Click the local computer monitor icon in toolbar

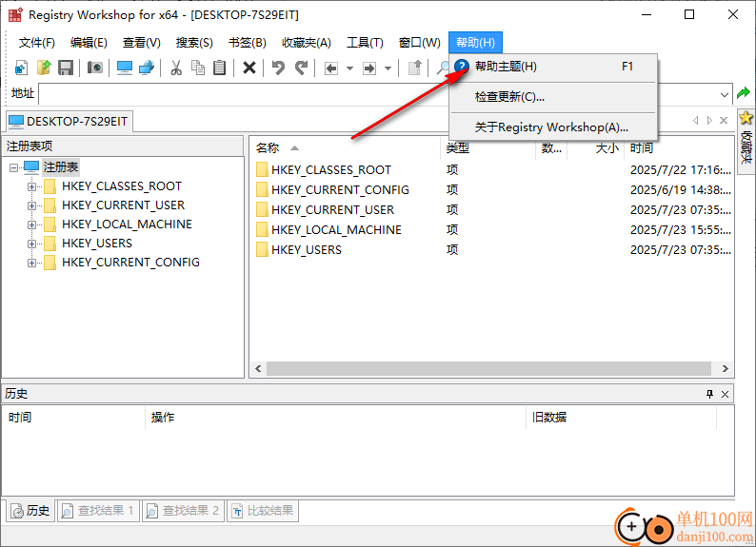125,68
